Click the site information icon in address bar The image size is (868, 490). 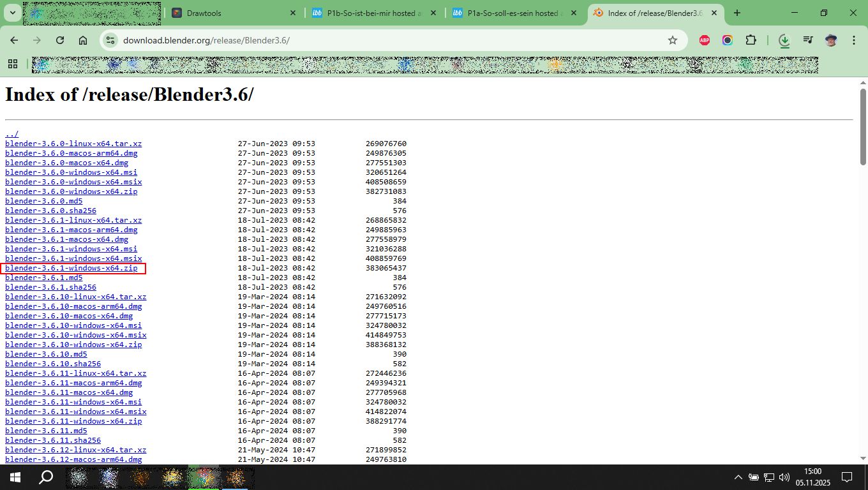pyautogui.click(x=110, y=40)
